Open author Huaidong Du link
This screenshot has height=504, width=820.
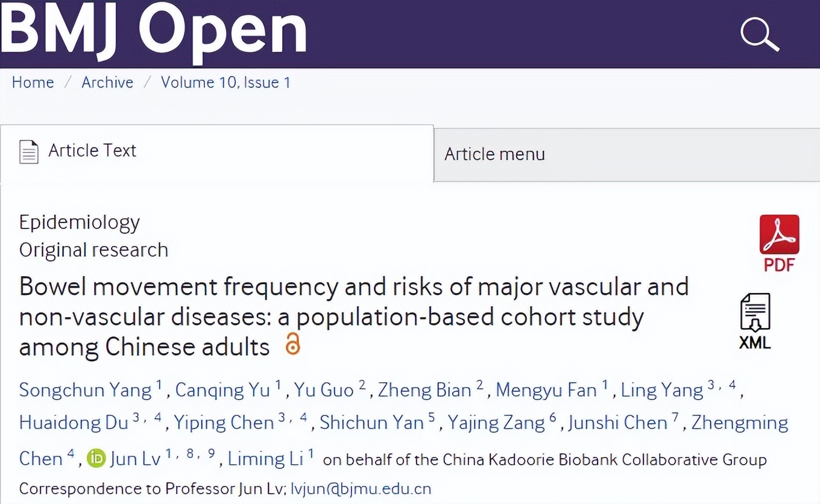[x=74, y=423]
